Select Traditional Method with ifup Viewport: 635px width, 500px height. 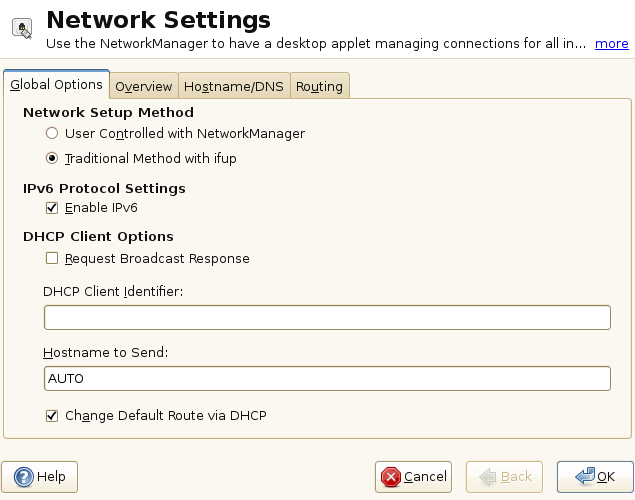coord(52,158)
